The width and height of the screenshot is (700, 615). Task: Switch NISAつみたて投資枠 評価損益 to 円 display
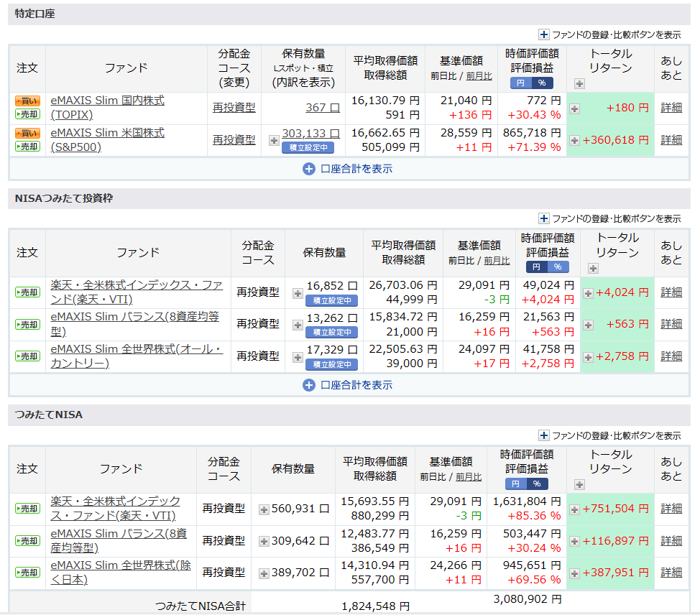pyautogui.click(x=537, y=267)
